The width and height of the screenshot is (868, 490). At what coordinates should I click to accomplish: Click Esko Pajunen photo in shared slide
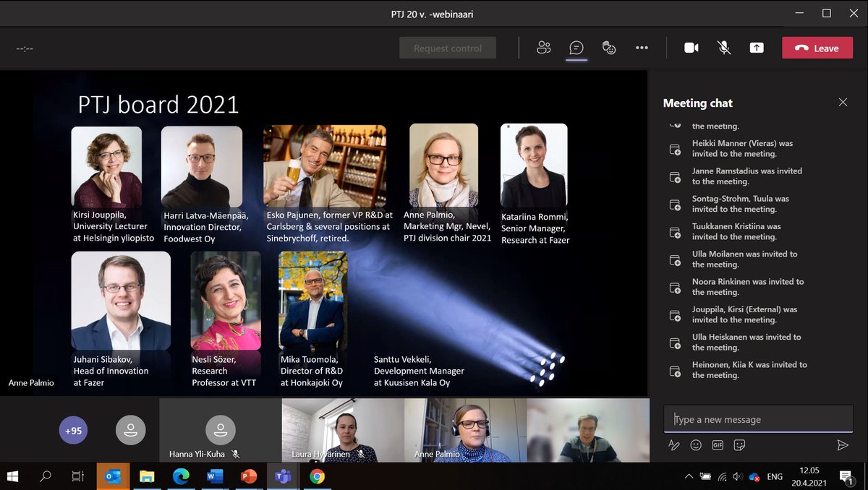pos(325,166)
